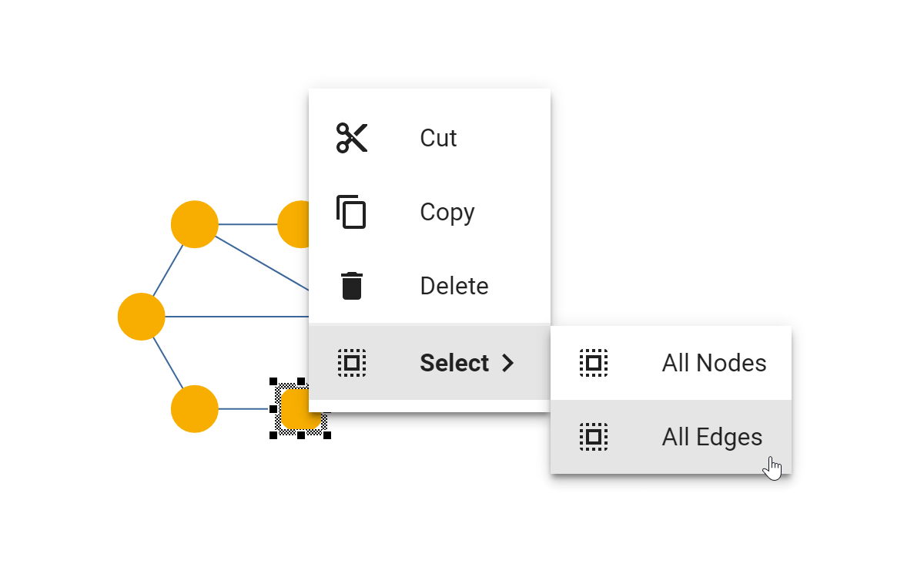The image size is (924, 574).
Task: Click the dashed-selection icon beside All Edges
Action: (593, 436)
